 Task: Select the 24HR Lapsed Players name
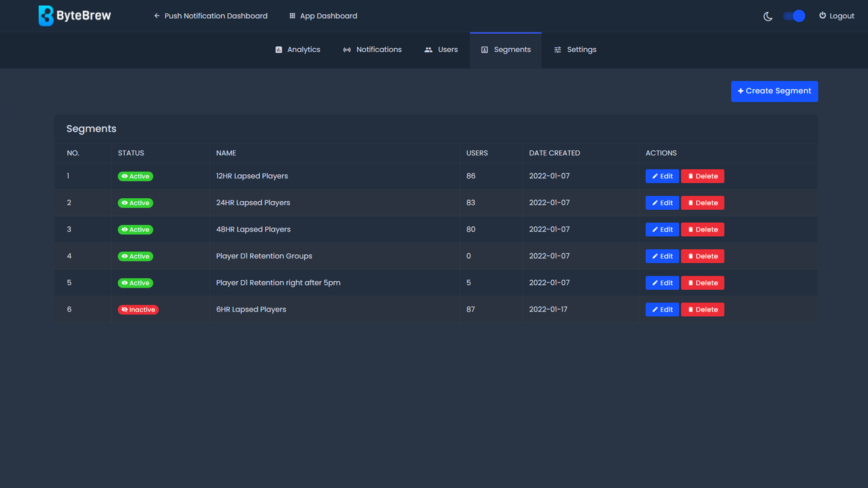pyautogui.click(x=253, y=202)
